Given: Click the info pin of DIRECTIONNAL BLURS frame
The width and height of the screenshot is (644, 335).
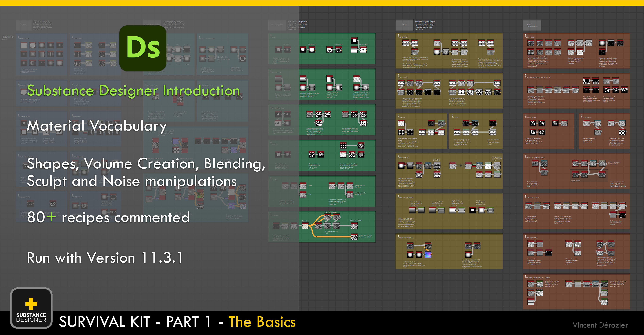Looking at the screenshot, I should click(x=526, y=196).
